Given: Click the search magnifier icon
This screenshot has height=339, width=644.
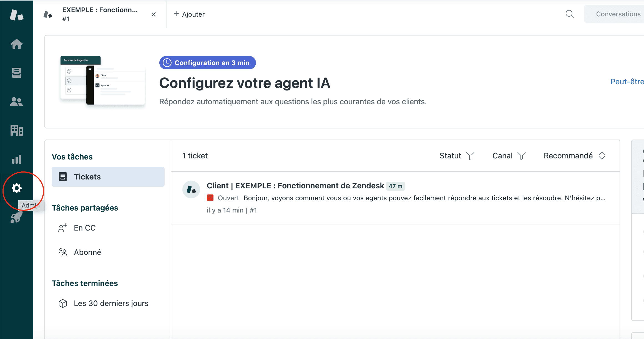Looking at the screenshot, I should [x=570, y=14].
